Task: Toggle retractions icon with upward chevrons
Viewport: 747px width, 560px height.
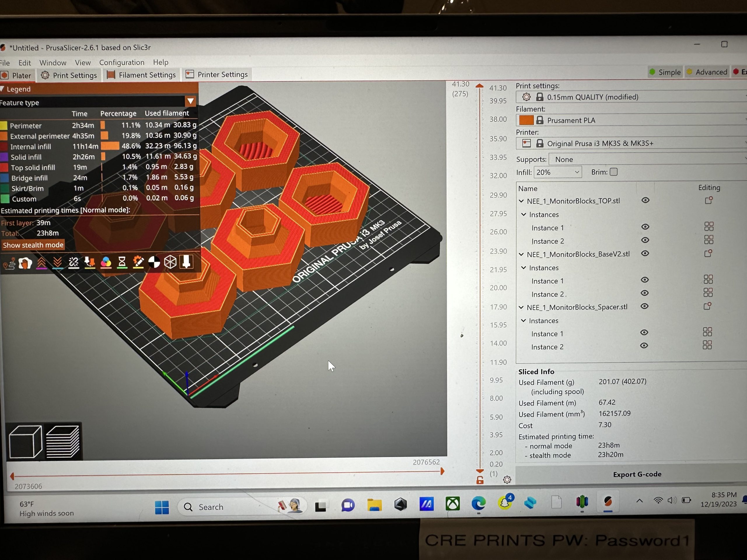Action: [41, 262]
